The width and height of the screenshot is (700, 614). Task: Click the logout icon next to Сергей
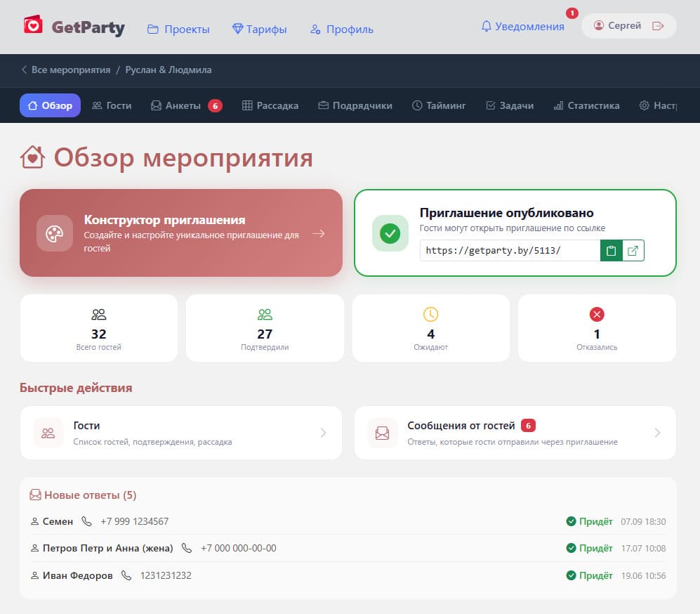pos(658,26)
